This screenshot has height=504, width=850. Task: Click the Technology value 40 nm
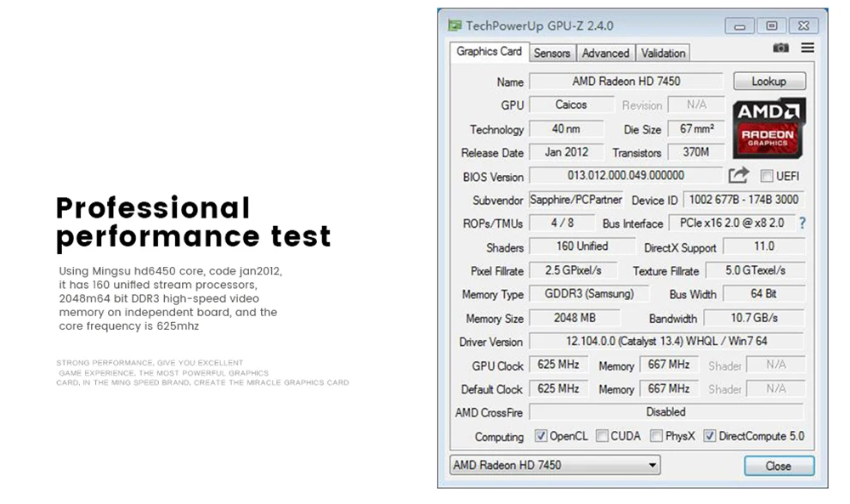(566, 129)
